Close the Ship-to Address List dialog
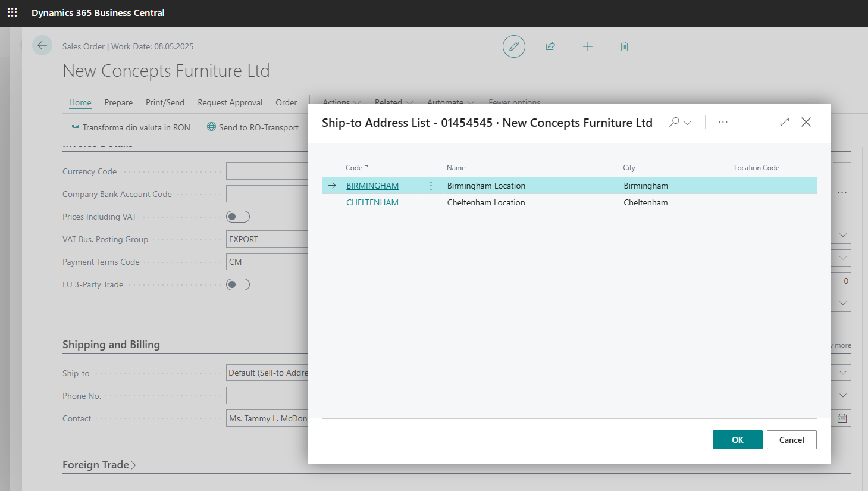The width and height of the screenshot is (868, 491). coord(806,122)
